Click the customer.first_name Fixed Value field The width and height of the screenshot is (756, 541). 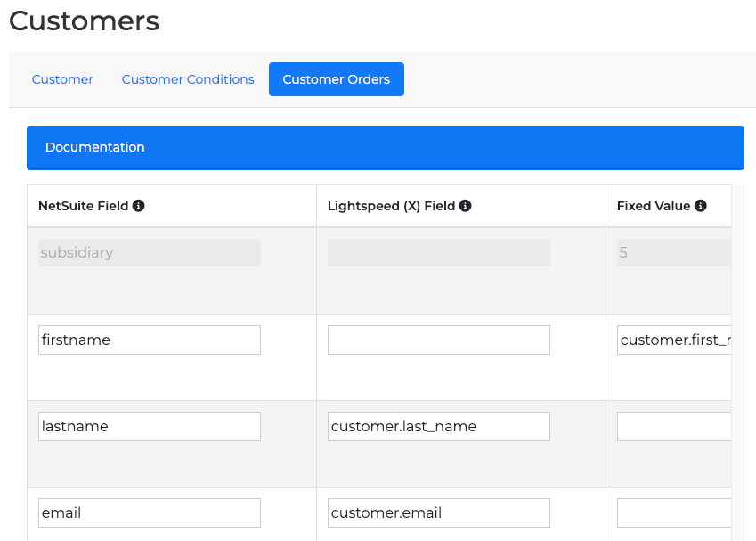673,340
